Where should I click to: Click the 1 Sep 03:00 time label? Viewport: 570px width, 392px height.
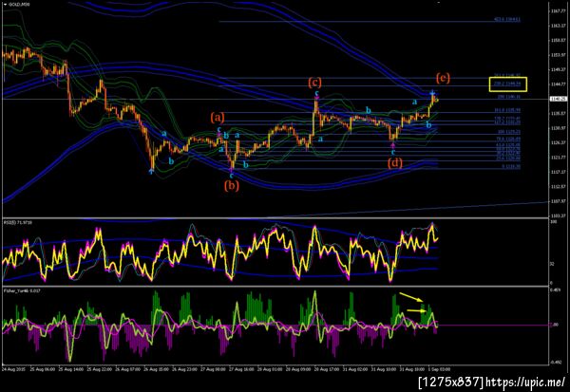tap(439, 369)
